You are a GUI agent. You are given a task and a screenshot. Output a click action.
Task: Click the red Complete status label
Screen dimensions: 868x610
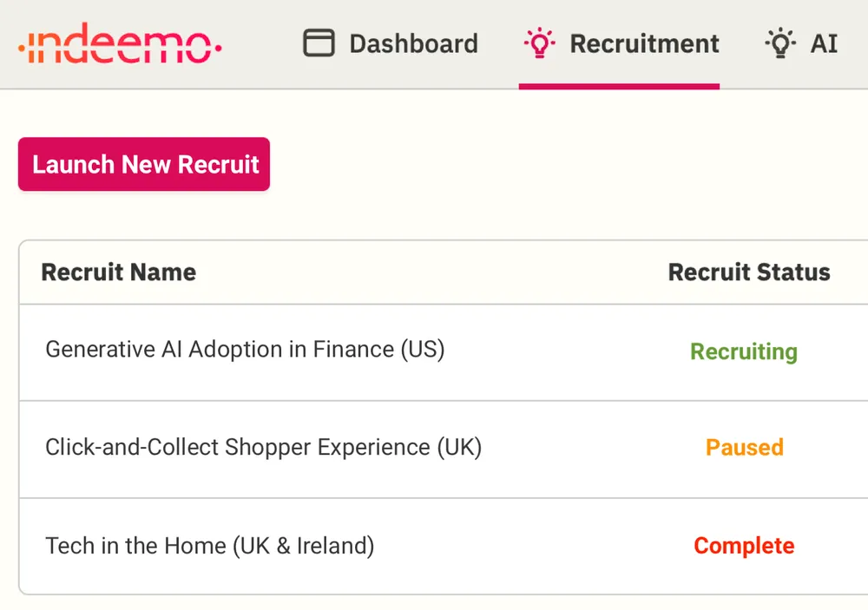(744, 546)
